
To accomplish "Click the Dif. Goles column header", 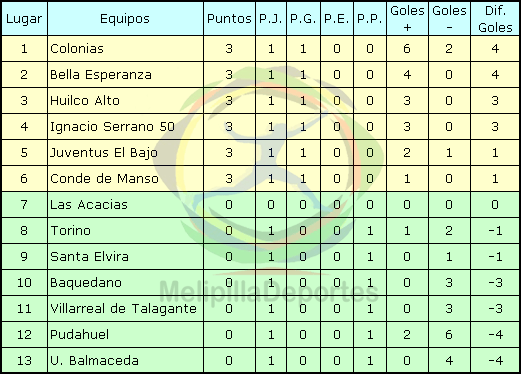I will click(495, 19).
